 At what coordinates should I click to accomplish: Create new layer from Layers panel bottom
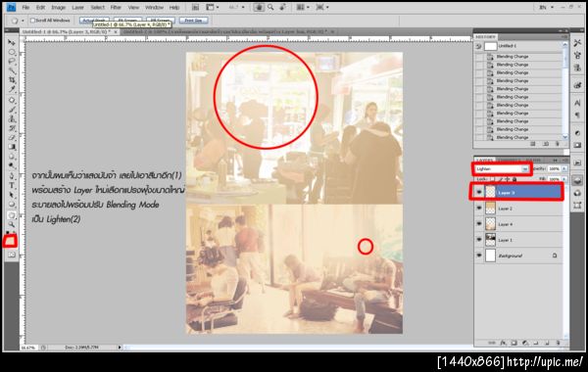(x=547, y=343)
